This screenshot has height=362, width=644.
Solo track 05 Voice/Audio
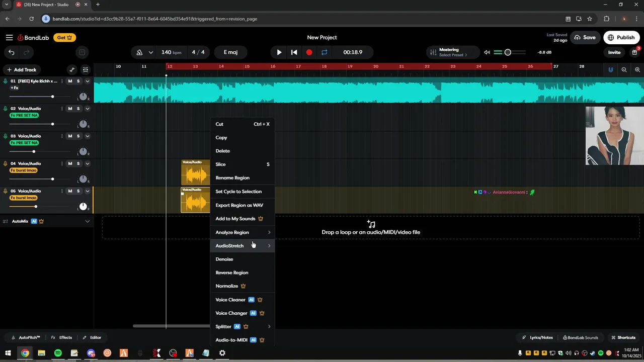point(78,191)
